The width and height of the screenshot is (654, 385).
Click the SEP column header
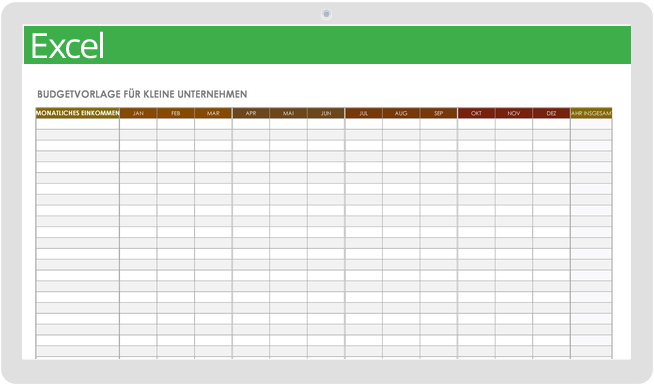tap(439, 113)
